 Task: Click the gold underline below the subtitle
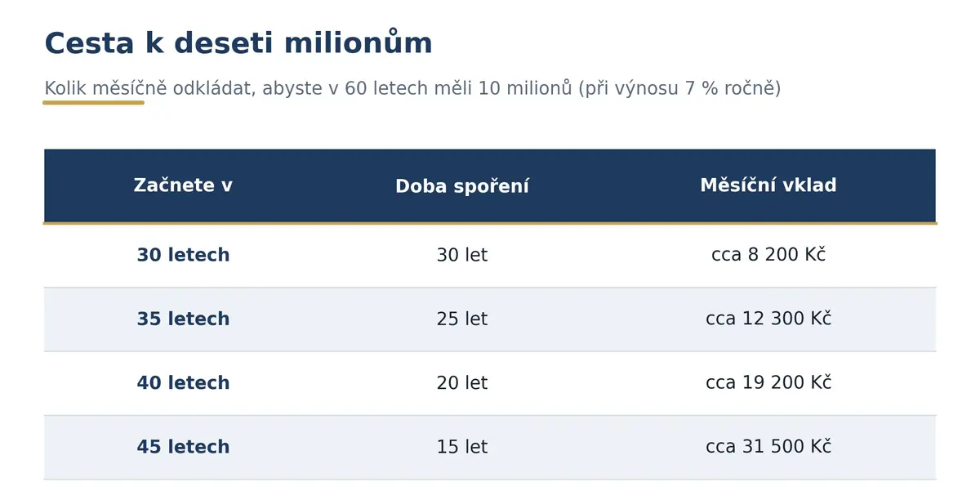(94, 103)
